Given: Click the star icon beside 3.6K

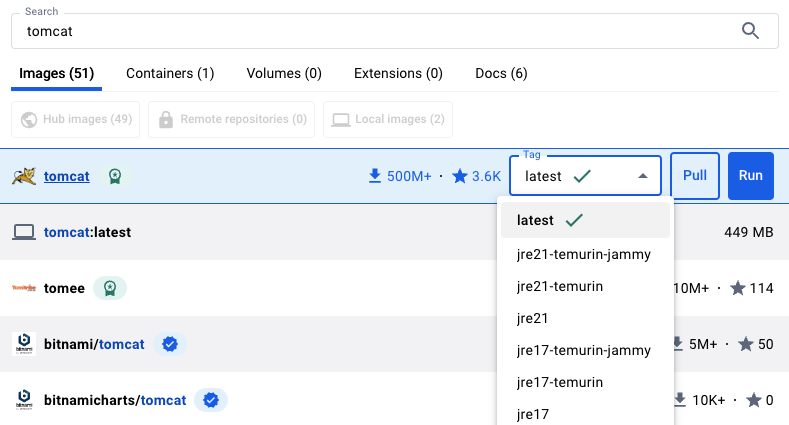Looking at the screenshot, I should coord(459,176).
